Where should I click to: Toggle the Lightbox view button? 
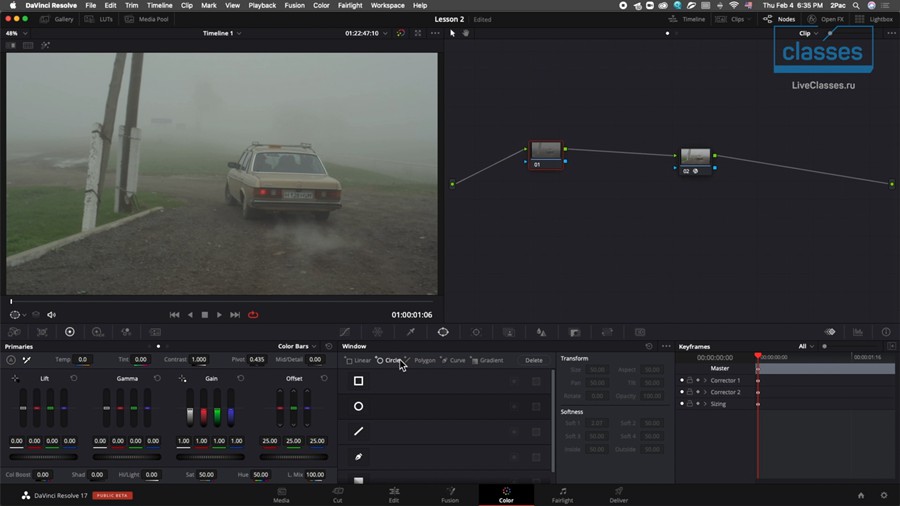pyautogui.click(x=874, y=19)
